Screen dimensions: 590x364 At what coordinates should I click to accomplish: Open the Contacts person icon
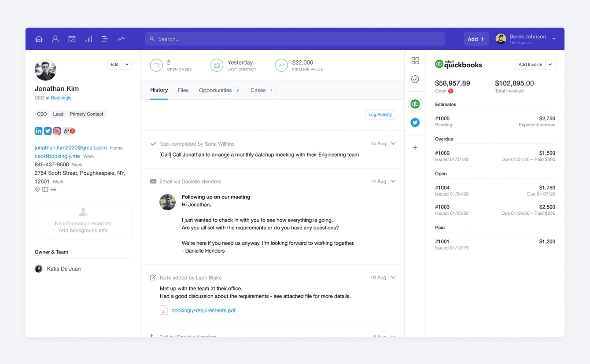55,39
